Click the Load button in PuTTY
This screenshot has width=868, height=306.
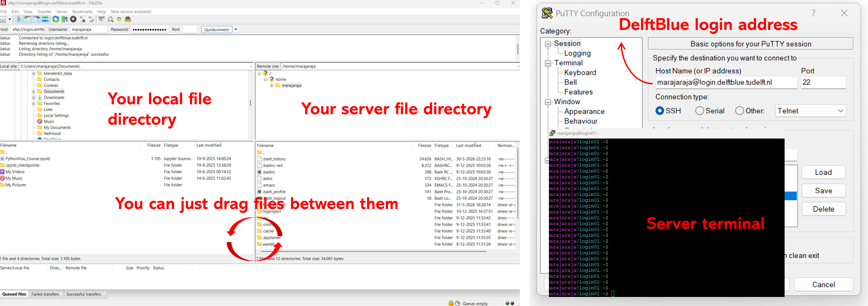click(824, 172)
